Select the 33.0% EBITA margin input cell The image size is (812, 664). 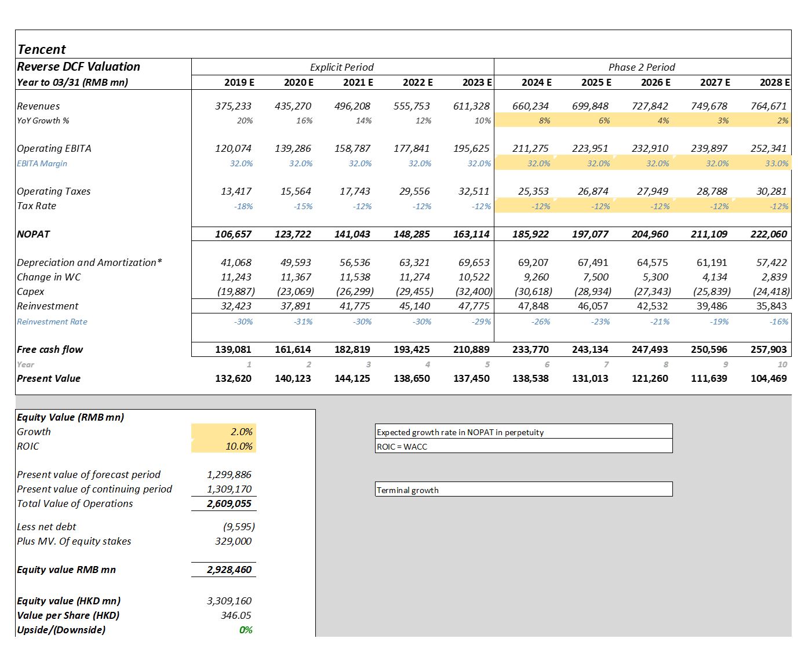coord(762,163)
